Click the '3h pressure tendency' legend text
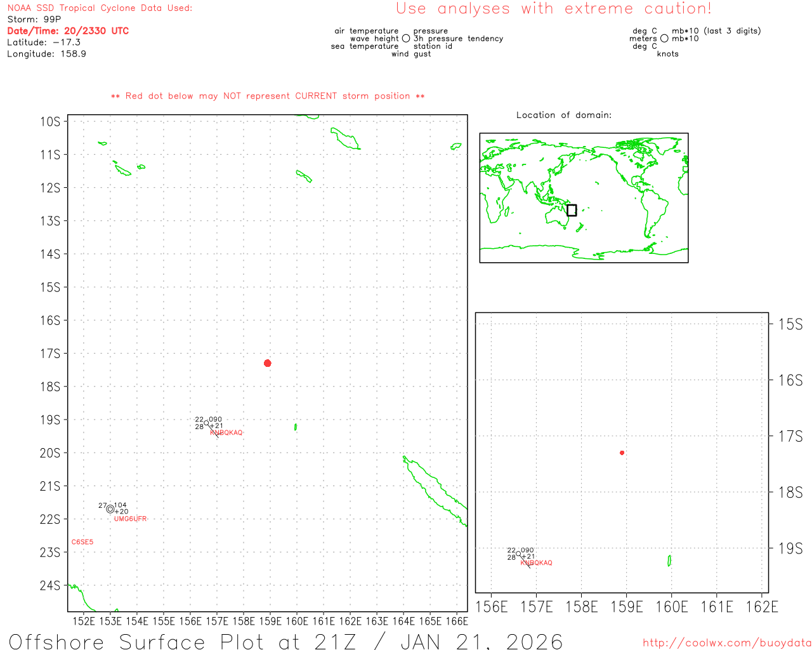Viewport: 812px width, 650px height. tap(459, 39)
